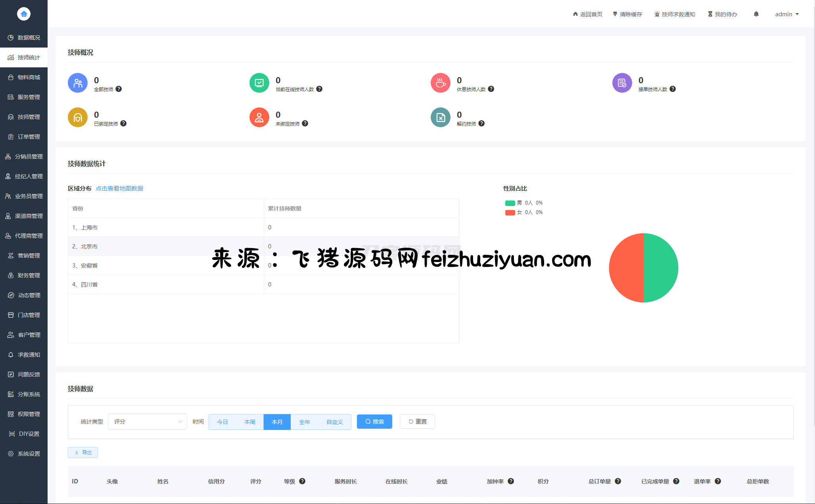Screen dimensions: 815x504
Task: Click help icon beside 退单率 column
Action: (x=718, y=481)
